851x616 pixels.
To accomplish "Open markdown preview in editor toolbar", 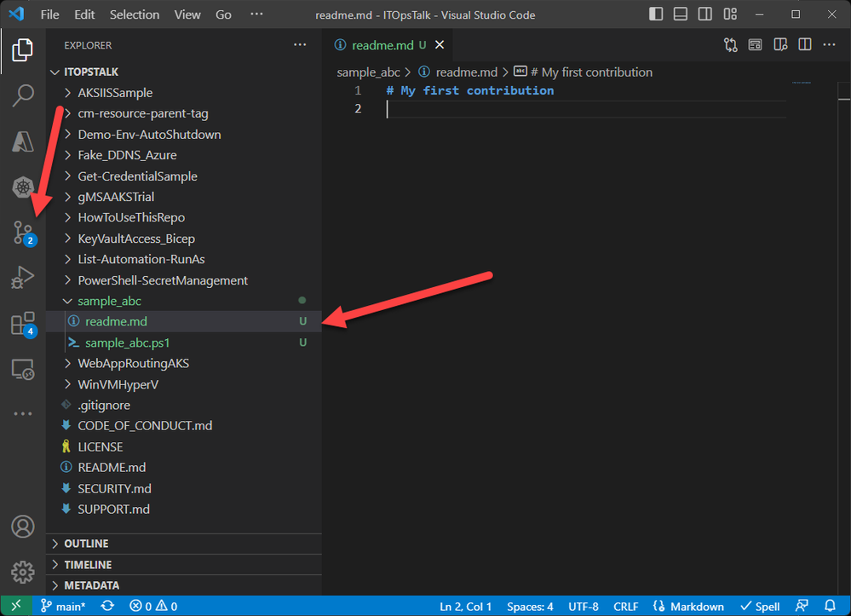I will point(755,45).
